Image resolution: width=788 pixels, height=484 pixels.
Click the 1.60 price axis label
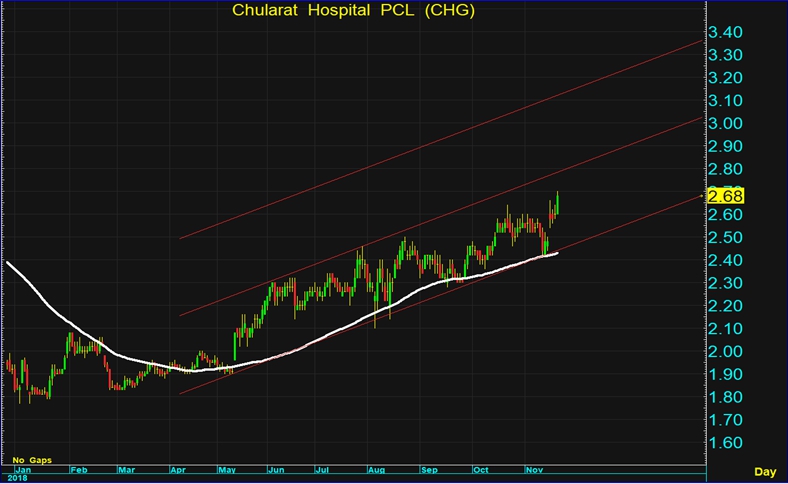pyautogui.click(x=725, y=443)
